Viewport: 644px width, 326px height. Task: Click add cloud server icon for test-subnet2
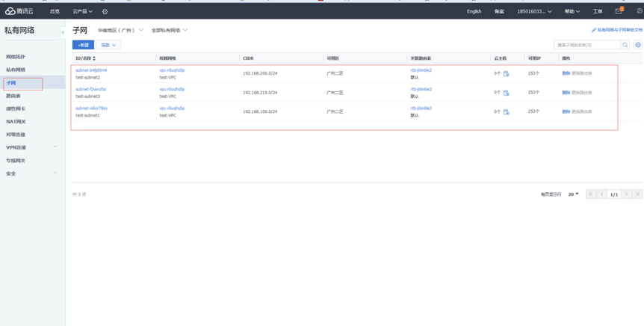click(506, 74)
